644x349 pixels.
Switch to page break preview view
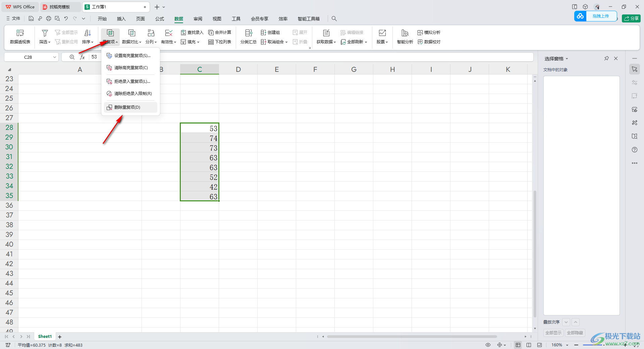point(539,345)
